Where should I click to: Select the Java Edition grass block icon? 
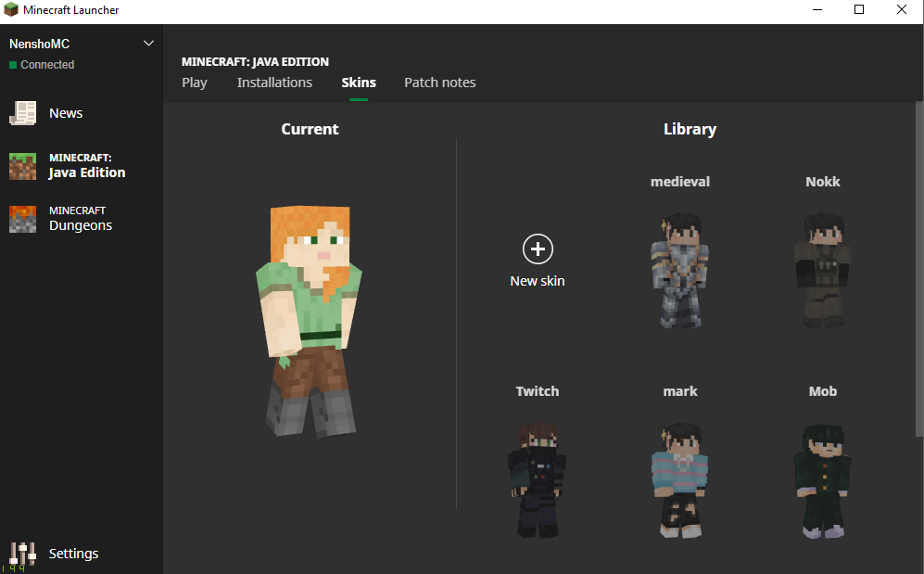tap(22, 166)
